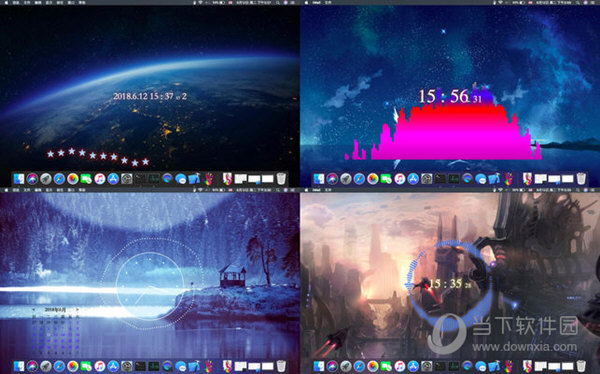Select the 2018年6月 calendar month title
The height and width of the screenshot is (374, 600).
[x=55, y=309]
